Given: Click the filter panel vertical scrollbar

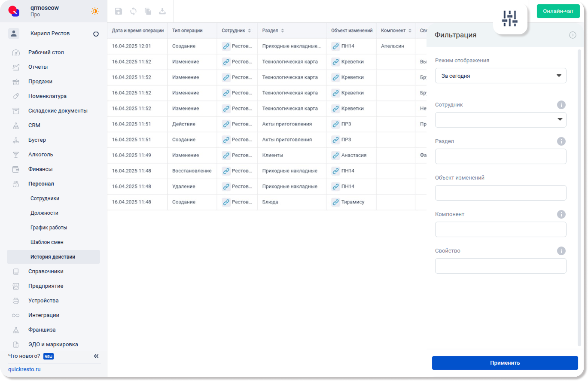Looking at the screenshot, I should pyautogui.click(x=579, y=198).
